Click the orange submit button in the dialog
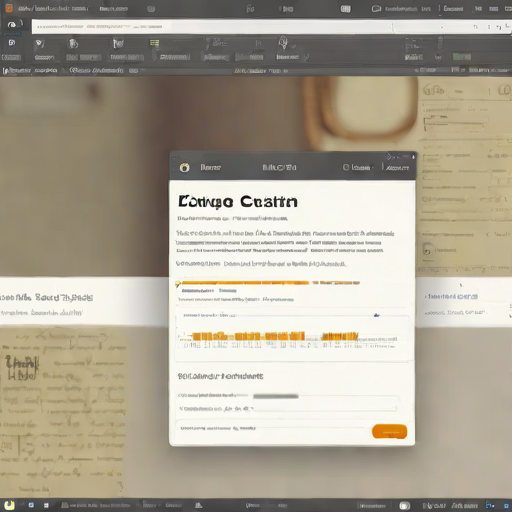 (x=389, y=431)
